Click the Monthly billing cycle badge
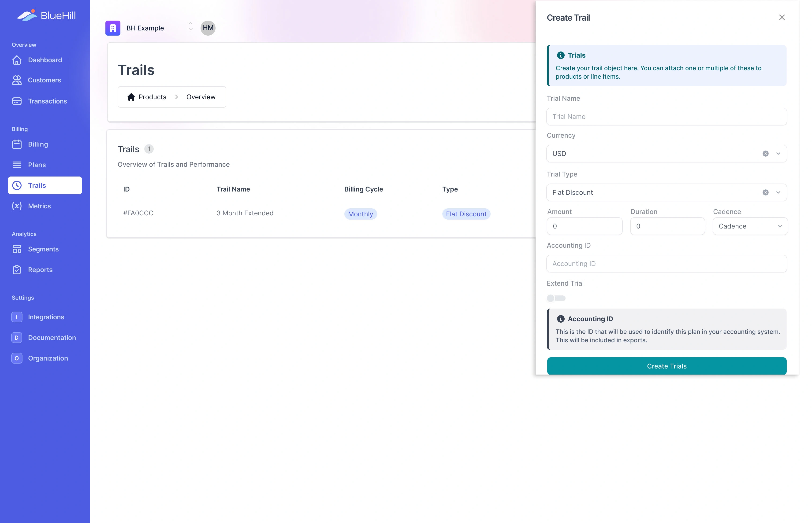 click(361, 214)
